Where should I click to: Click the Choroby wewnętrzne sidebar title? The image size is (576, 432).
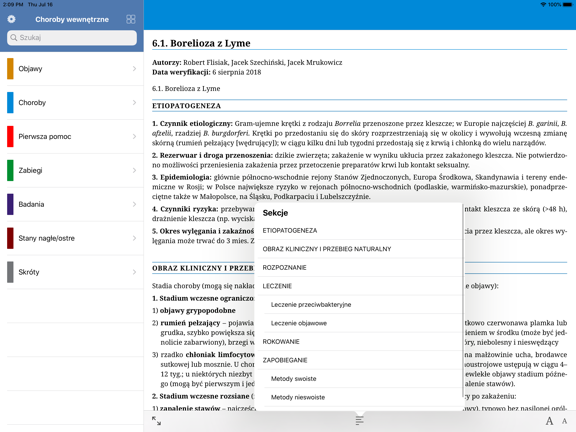[x=72, y=19]
